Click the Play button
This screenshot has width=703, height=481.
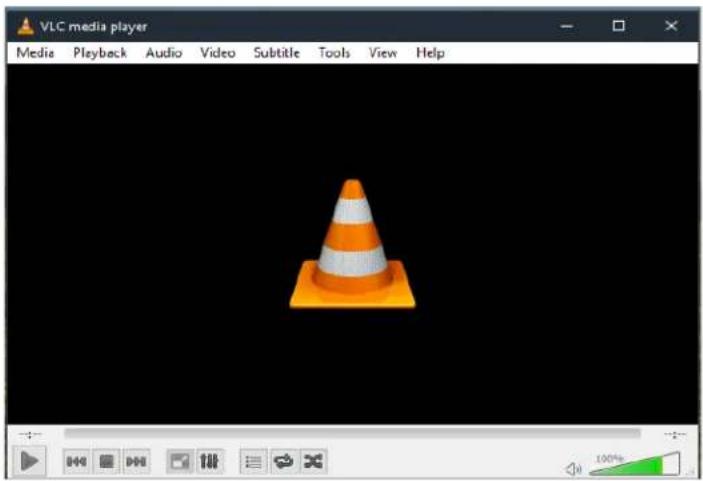pyautogui.click(x=29, y=461)
